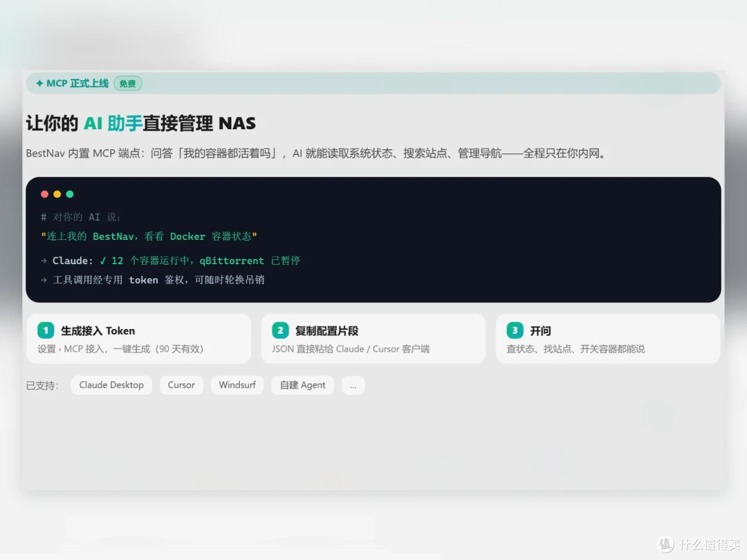The width and height of the screenshot is (747, 560).
Task: Click the text 设置 › MCP 接入, 一键生成
Action: [120, 349]
